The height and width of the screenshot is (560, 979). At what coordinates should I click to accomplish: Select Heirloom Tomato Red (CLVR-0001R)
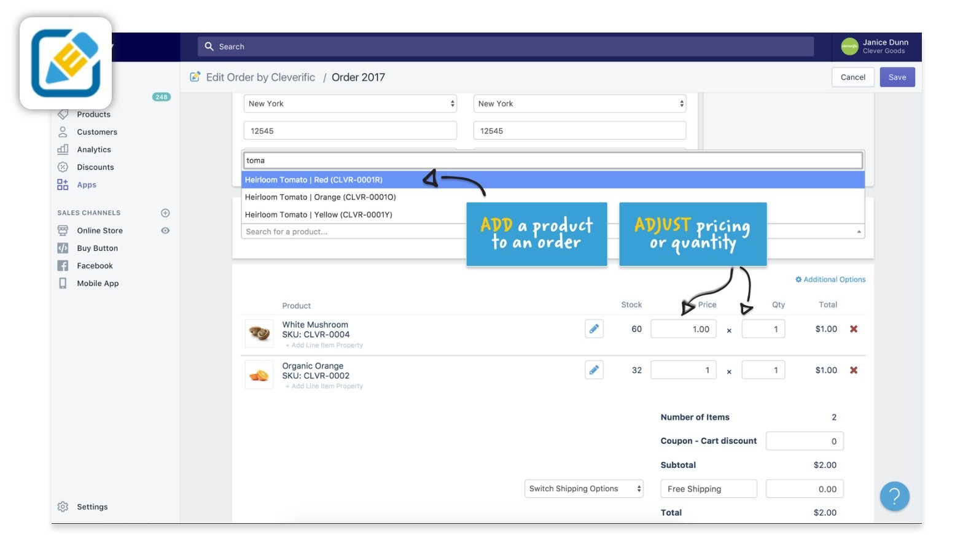tap(553, 180)
